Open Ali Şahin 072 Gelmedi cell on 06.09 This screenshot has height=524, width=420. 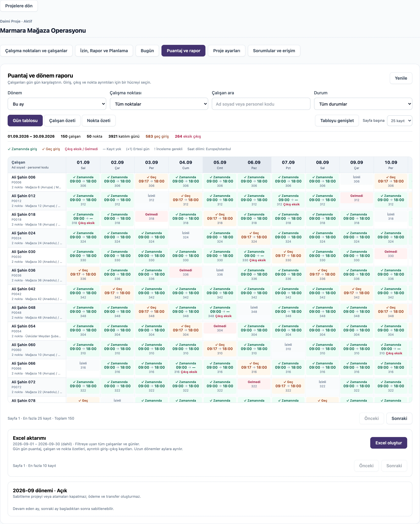pos(254,384)
